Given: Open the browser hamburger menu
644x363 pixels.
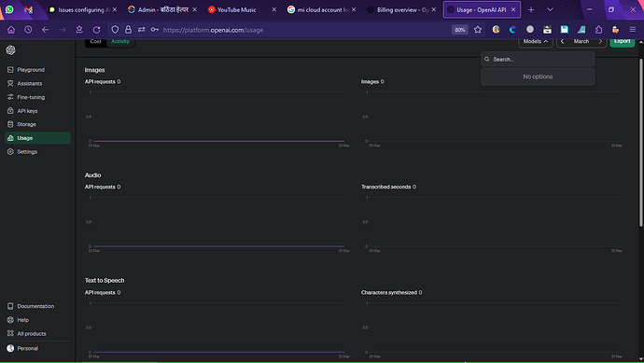Looking at the screenshot, I should click(x=633, y=30).
